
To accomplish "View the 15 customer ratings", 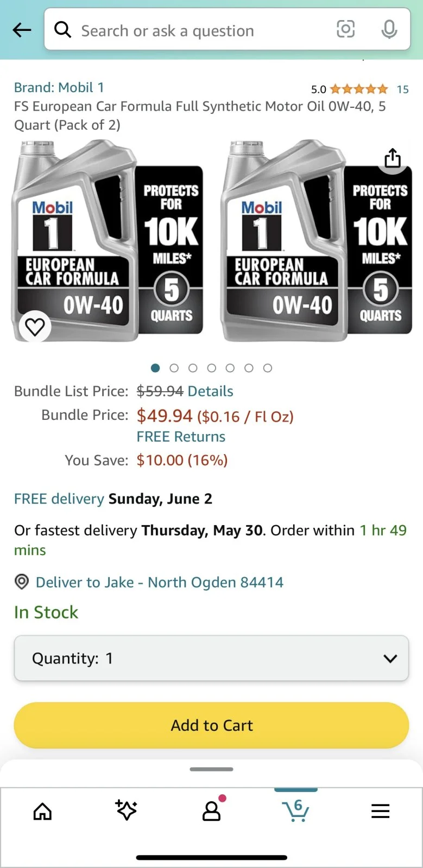I will click(402, 89).
